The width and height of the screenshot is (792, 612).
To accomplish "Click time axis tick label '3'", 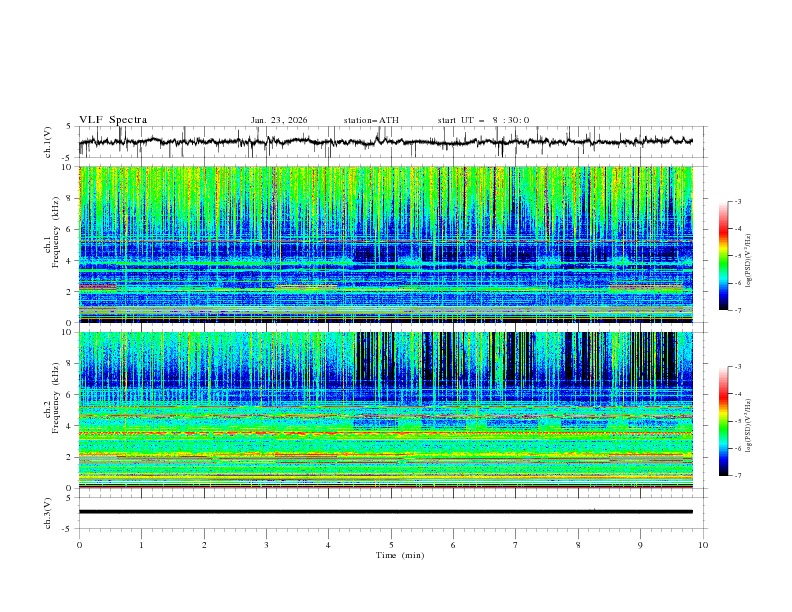I will 266,545.
